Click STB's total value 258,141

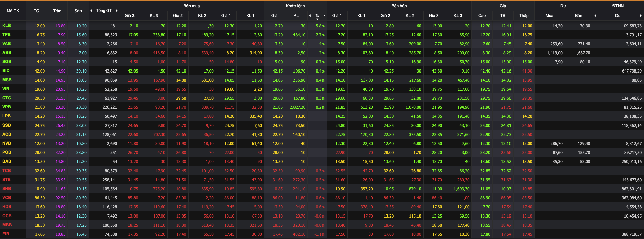coord(110,180)
